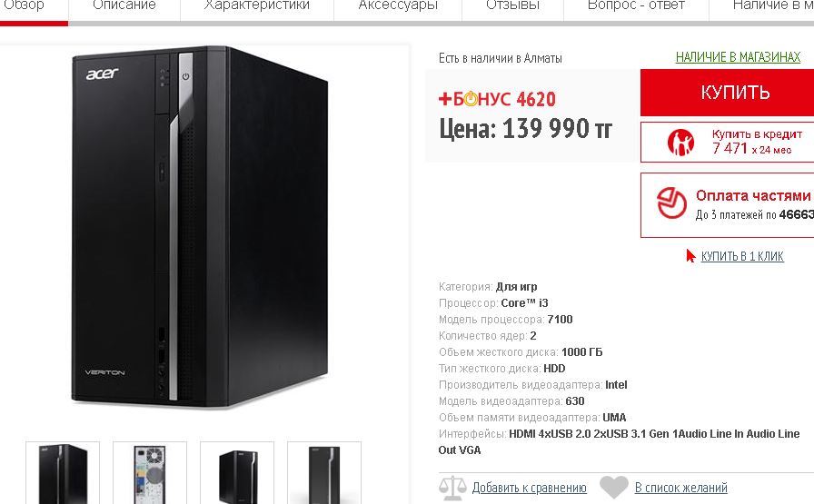The height and width of the screenshot is (504, 814).
Task: Open the Вопрос - ответ tab
Action: point(636,5)
